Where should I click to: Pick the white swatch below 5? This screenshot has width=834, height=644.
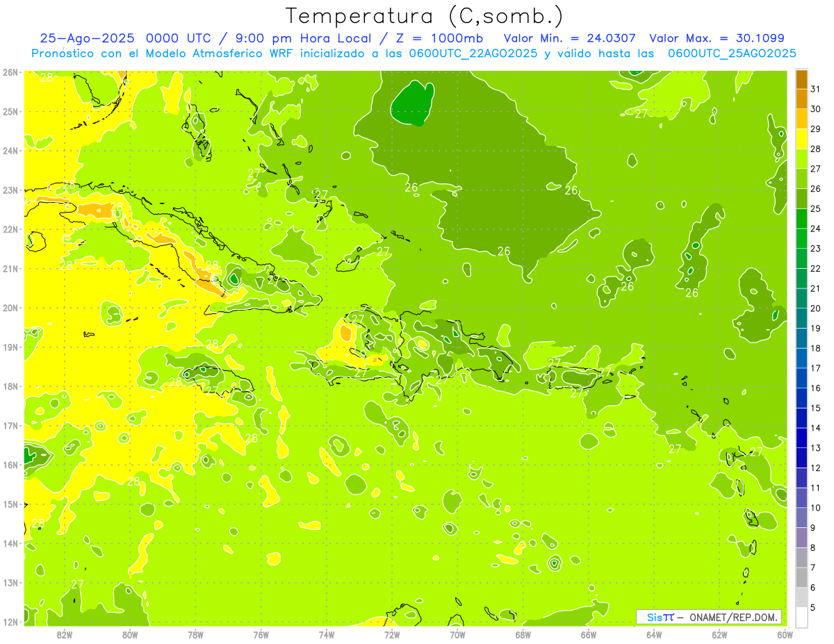(801, 617)
